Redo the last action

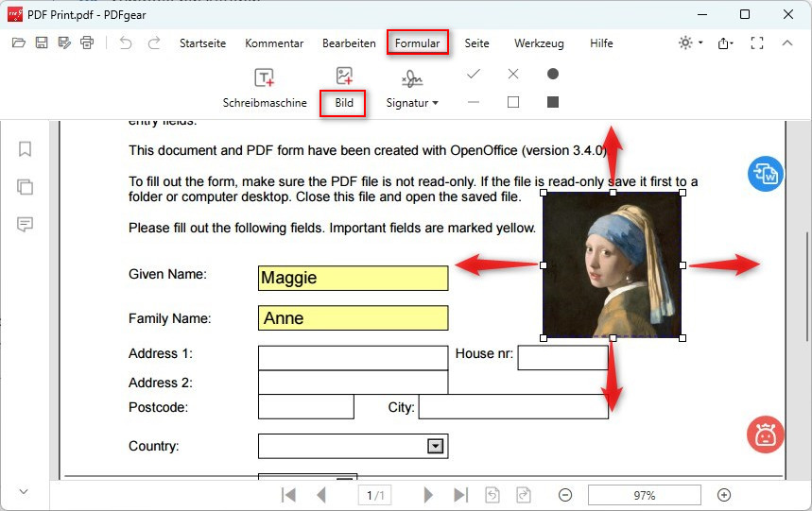point(154,43)
